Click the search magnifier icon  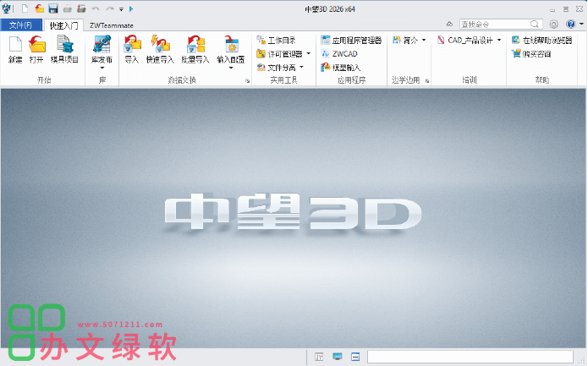click(x=535, y=25)
